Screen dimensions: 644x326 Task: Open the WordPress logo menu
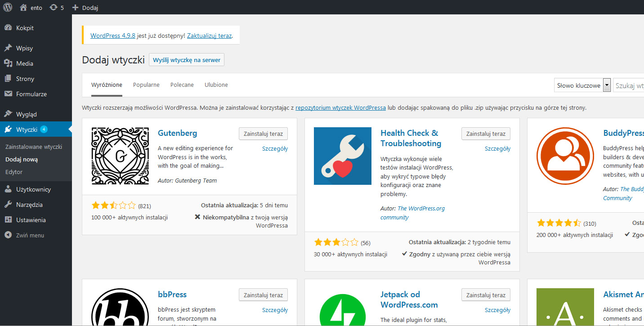(x=8, y=7)
